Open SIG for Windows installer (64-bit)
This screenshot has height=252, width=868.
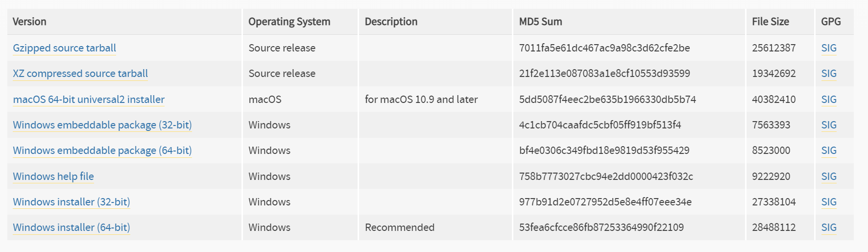[829, 227]
